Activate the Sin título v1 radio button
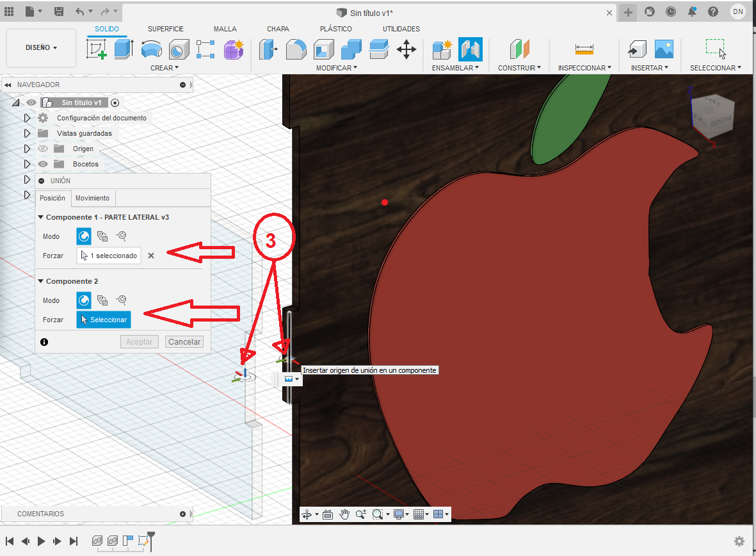The width and height of the screenshot is (756, 556). pyautogui.click(x=115, y=102)
